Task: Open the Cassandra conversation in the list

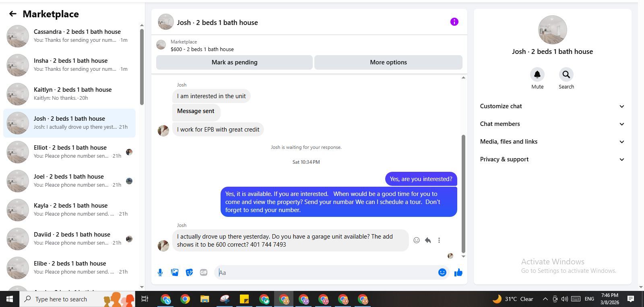Action: click(x=69, y=36)
